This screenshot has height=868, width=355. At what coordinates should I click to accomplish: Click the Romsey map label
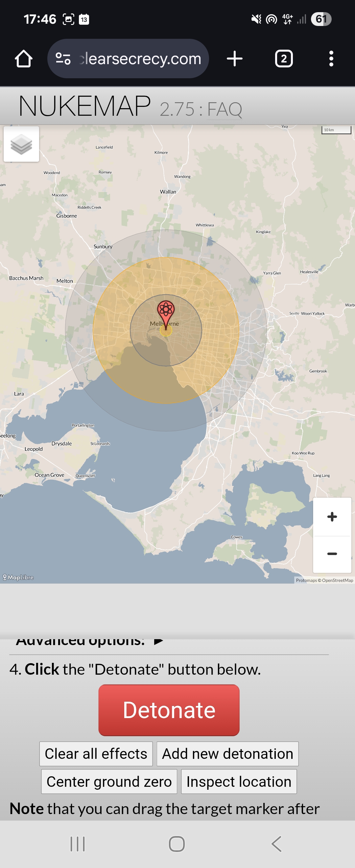[105, 172]
